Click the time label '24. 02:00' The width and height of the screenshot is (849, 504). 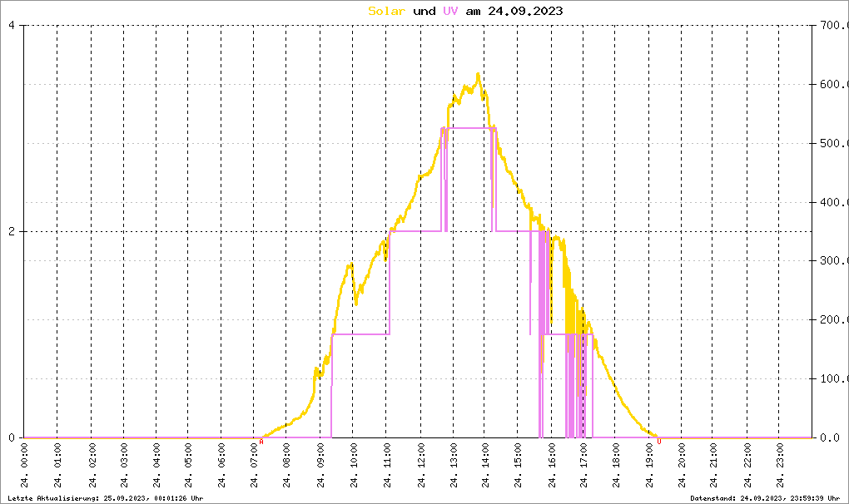tap(92, 466)
